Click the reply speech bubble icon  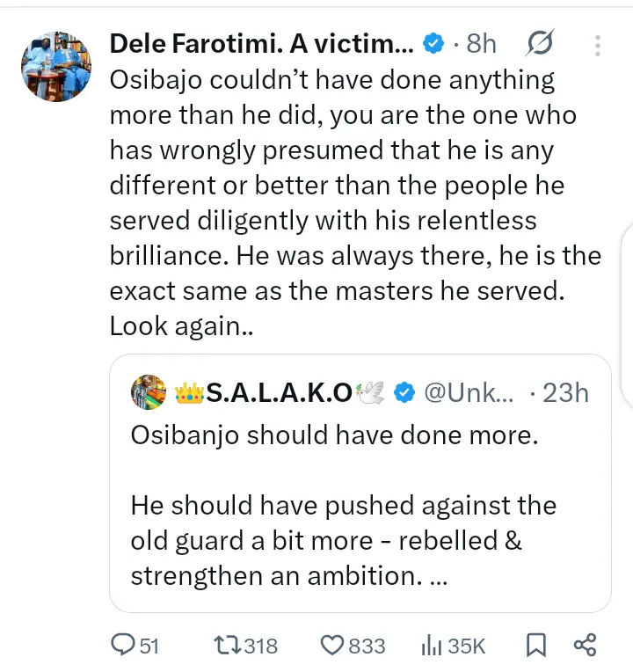(123, 646)
